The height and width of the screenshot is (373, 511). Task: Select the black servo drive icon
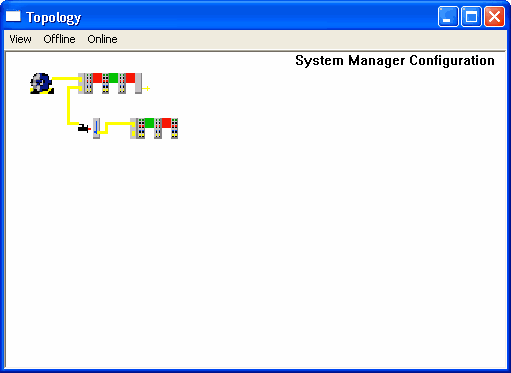(x=84, y=128)
